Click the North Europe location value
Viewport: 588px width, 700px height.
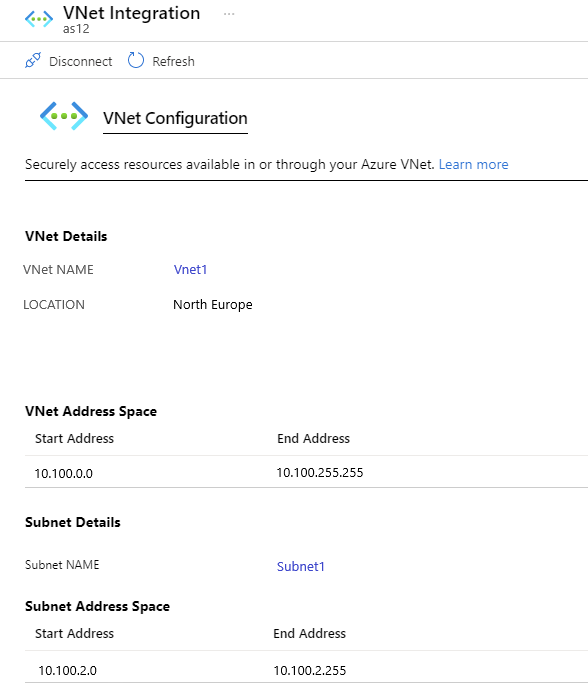213,304
